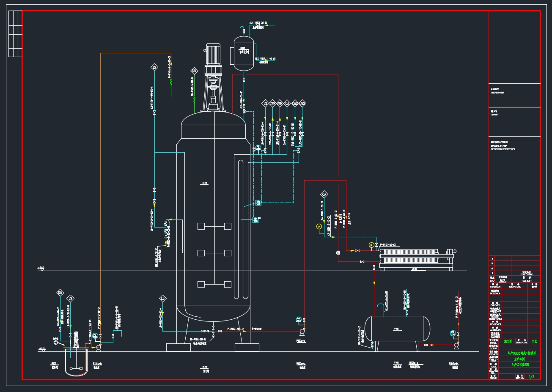Image resolution: width=552 pixels, height=392 pixels.
Task: Select the CWR diamond in the utility row
Action: 272,103
